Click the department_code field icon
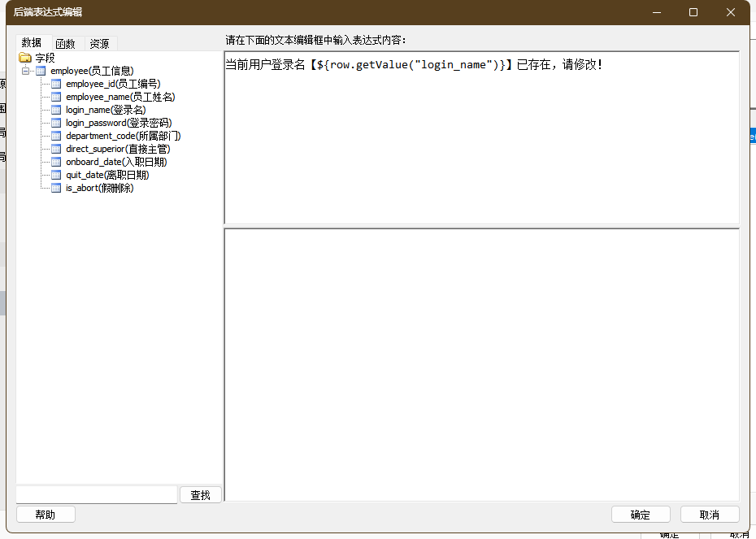 56,136
